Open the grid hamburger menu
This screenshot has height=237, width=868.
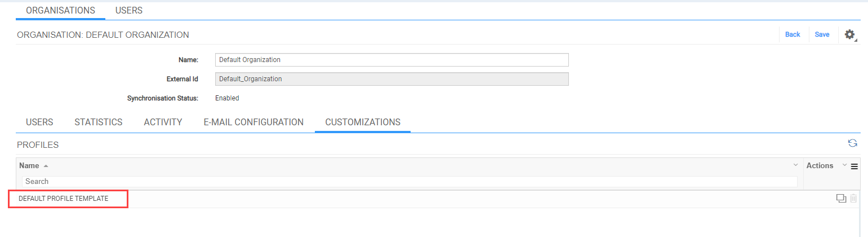854,166
